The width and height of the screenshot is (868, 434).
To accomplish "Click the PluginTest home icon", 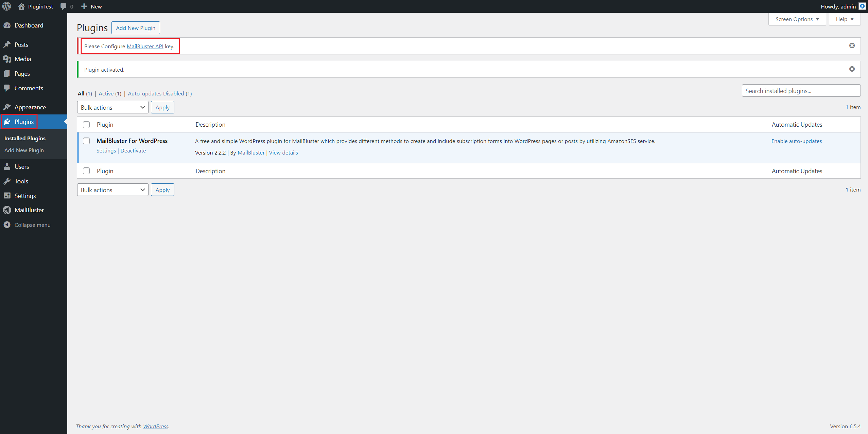I will tap(21, 6).
